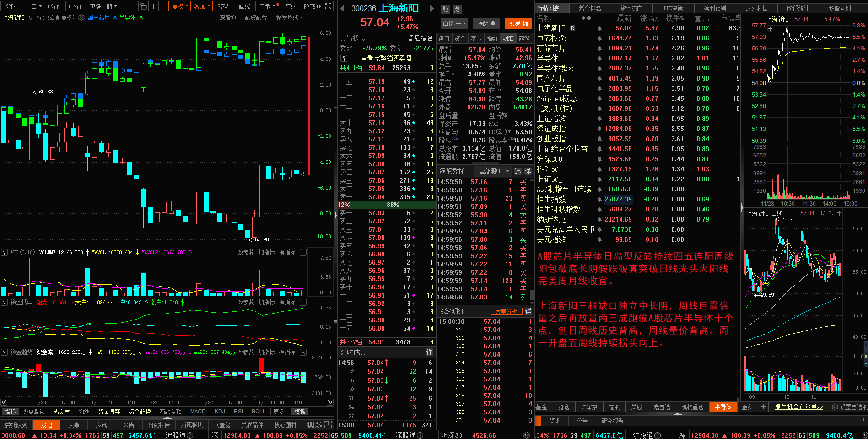Remove 半导体 overlay with its X
868x439 pixels.
point(141,17)
